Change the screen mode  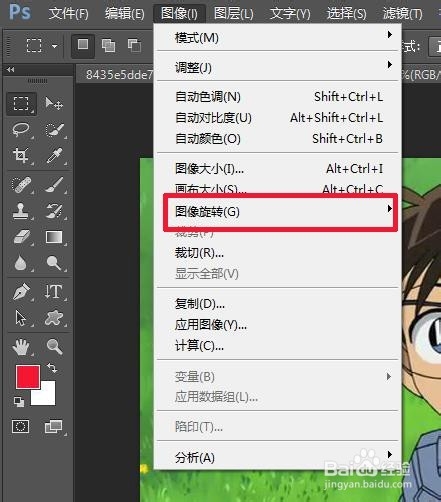pyautogui.click(x=53, y=426)
